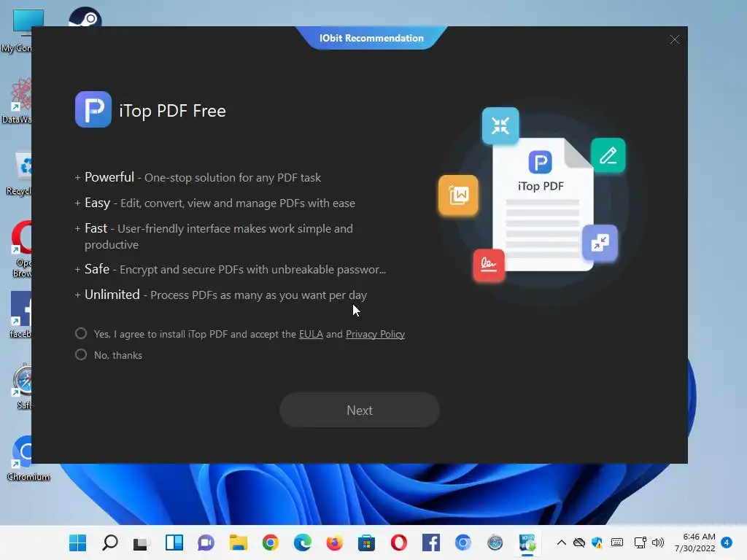Screen dimensions: 747x560
Task: Open taskbar Search
Action: pos(110,542)
